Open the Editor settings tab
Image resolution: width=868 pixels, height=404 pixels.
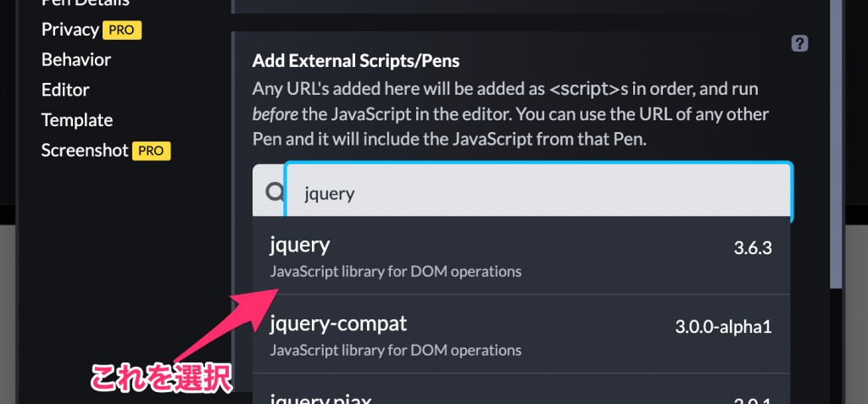tap(65, 91)
